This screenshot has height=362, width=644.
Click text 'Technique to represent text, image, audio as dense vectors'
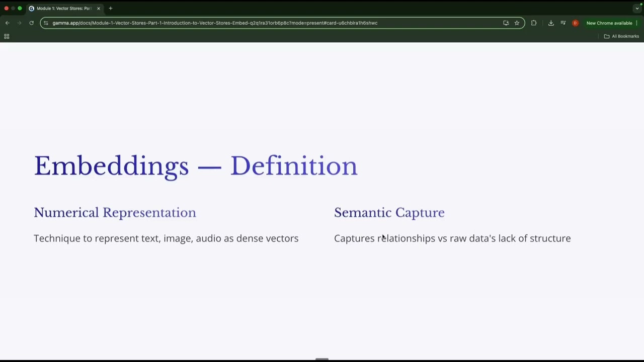pyautogui.click(x=166, y=238)
